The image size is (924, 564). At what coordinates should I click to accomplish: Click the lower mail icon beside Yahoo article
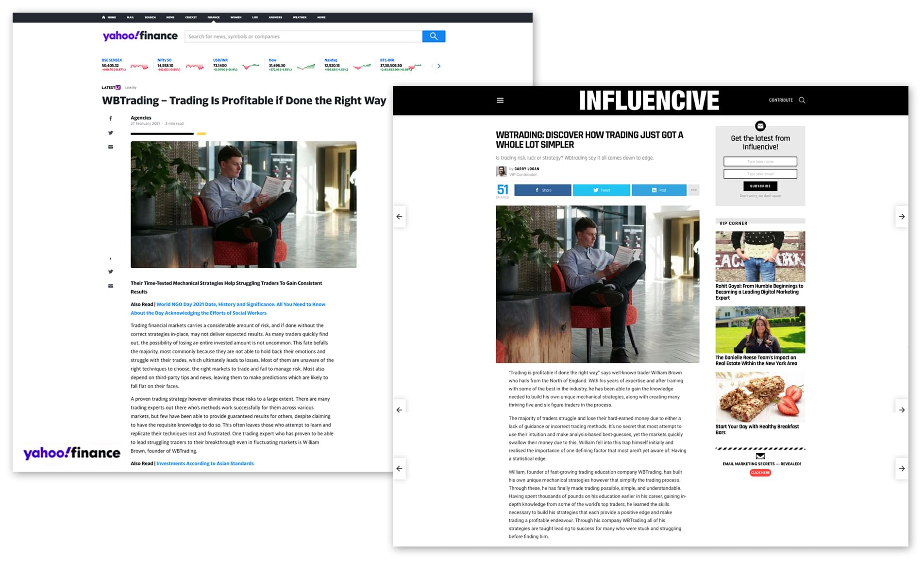tap(111, 286)
